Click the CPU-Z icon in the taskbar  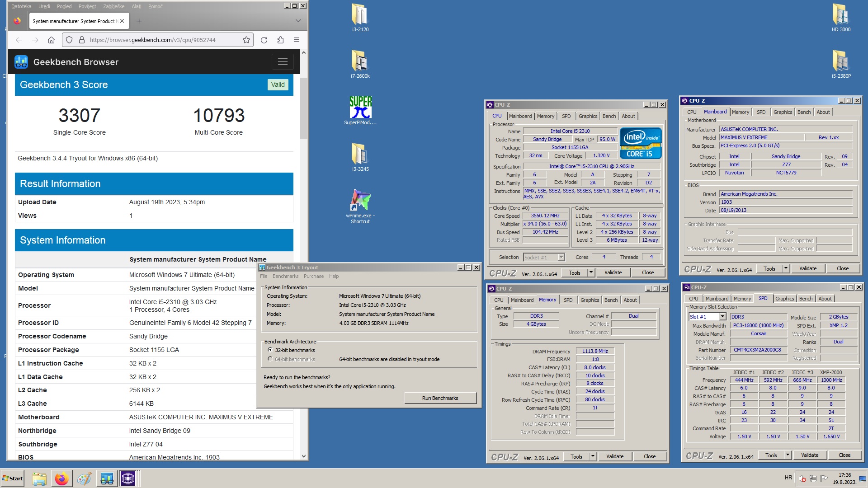tap(128, 479)
